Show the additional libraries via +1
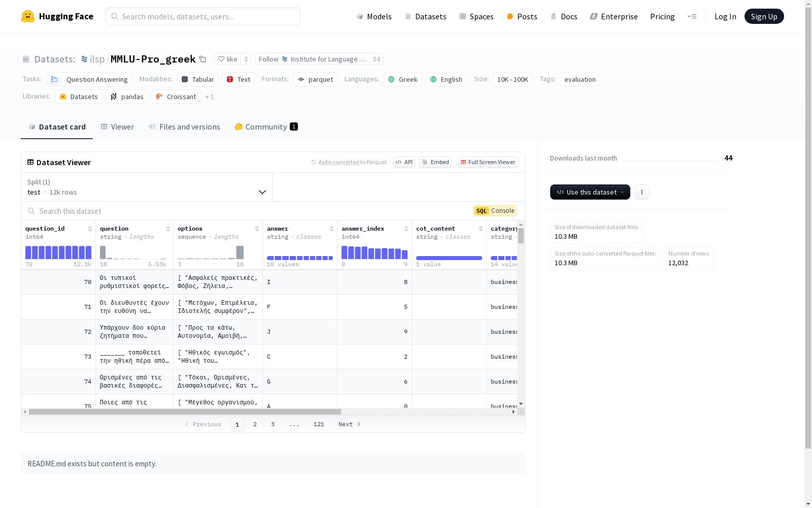 (x=210, y=97)
